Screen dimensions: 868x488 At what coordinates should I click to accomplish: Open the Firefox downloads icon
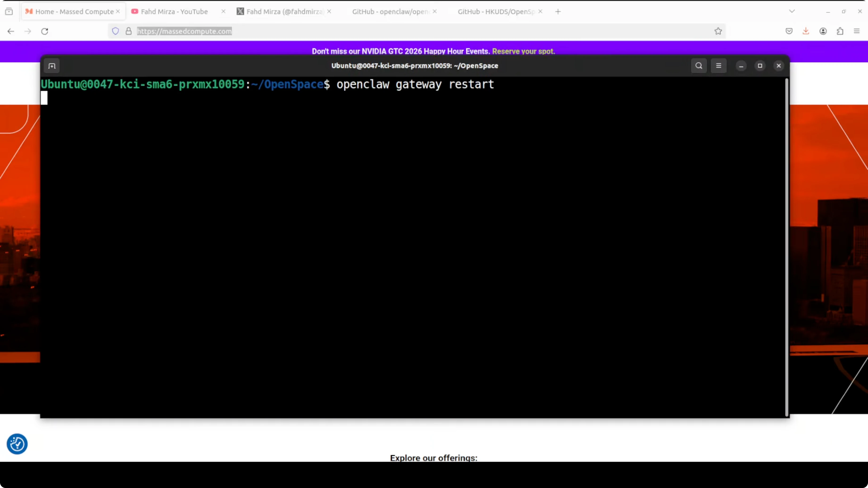pyautogui.click(x=806, y=31)
